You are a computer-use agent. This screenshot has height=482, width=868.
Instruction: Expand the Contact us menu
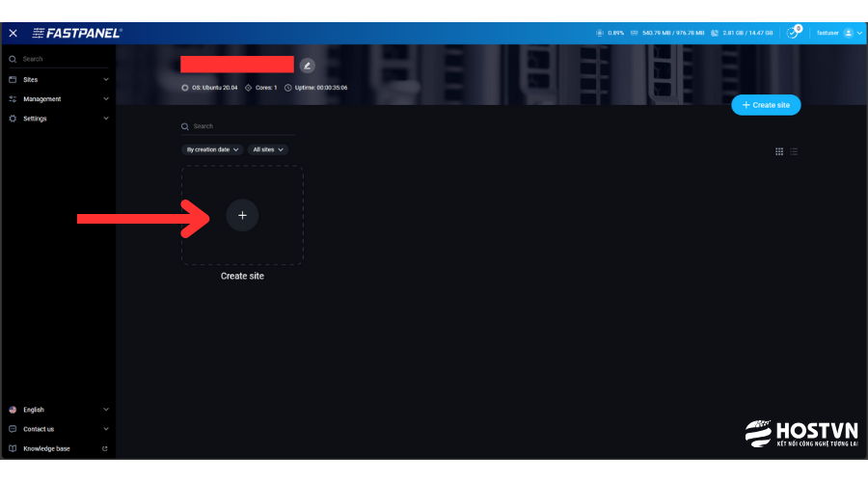coord(58,429)
